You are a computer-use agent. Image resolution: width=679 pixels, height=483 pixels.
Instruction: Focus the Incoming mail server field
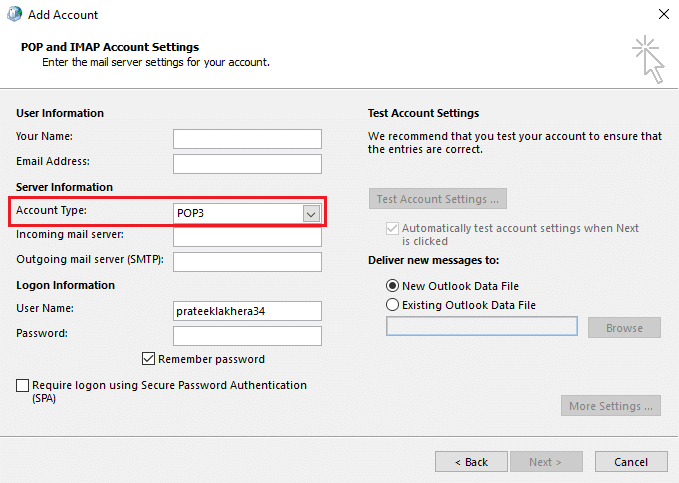(x=247, y=237)
